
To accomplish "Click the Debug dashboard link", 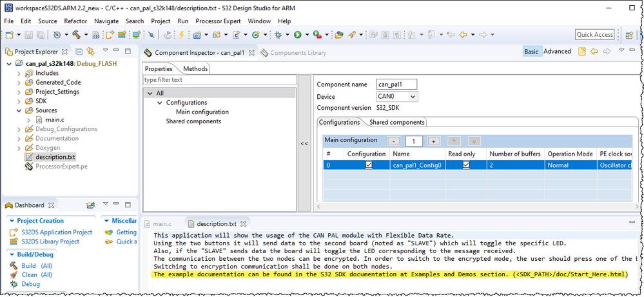I will pos(30,284).
